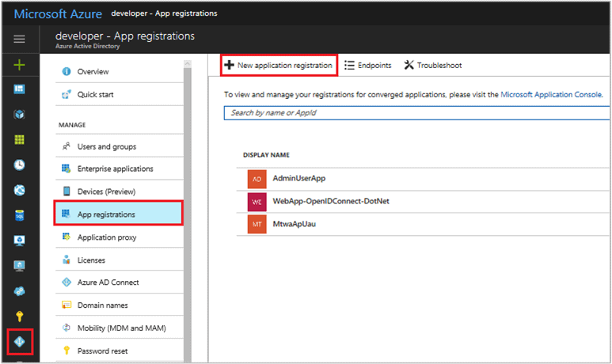The image size is (612, 364).
Task: Click the green plus New resource icon
Action: (20, 65)
